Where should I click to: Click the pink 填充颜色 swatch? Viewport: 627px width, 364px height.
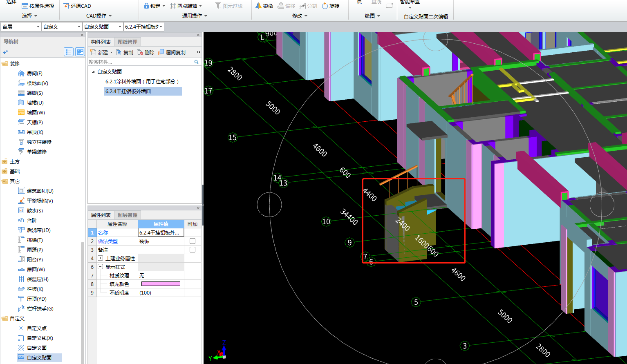[161, 284]
